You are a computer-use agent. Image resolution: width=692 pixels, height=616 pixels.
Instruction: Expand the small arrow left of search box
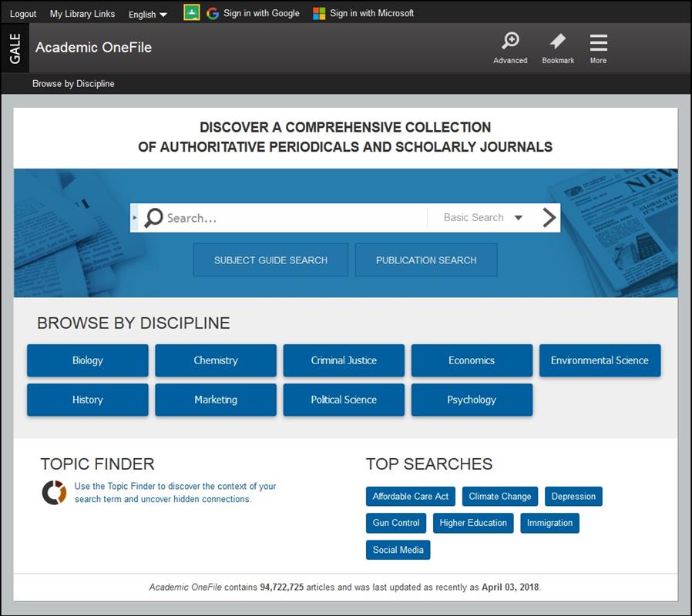tap(135, 217)
